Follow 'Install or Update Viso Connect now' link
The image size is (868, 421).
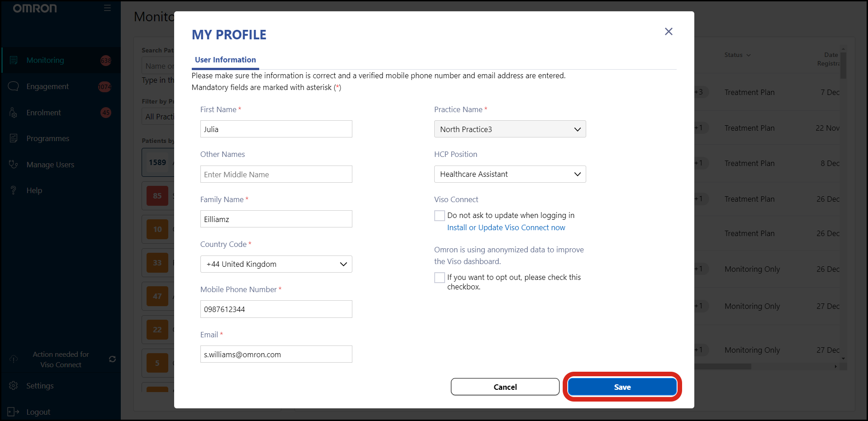coord(506,227)
